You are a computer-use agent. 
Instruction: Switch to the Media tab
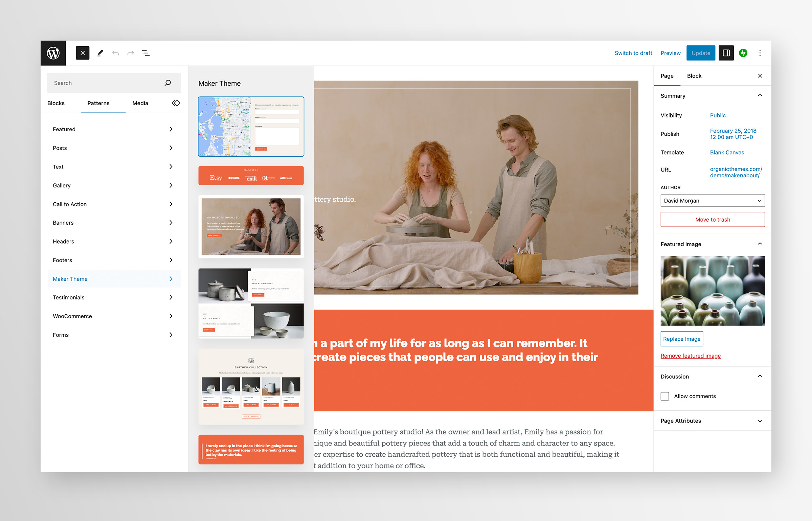click(140, 103)
